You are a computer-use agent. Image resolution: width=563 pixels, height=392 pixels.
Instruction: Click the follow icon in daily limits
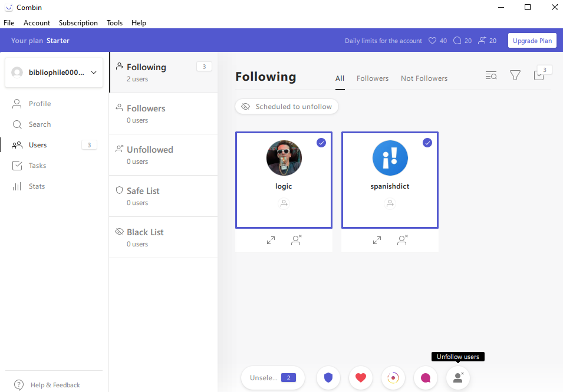[x=482, y=40]
